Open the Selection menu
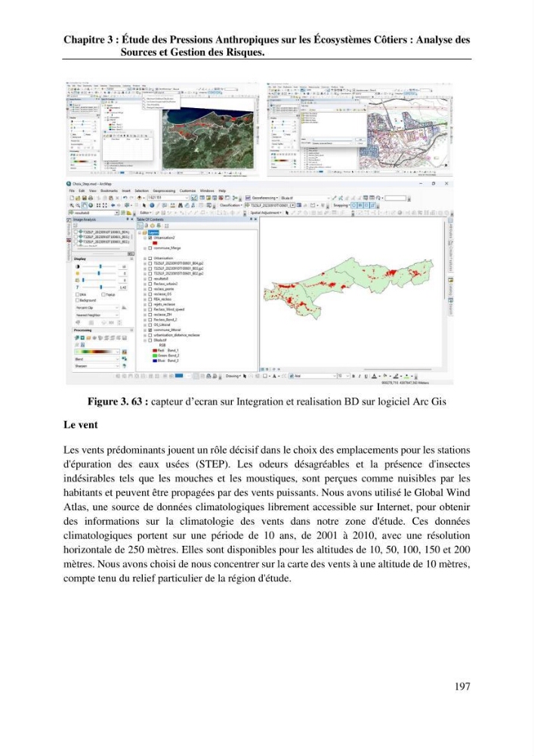 pos(141,191)
